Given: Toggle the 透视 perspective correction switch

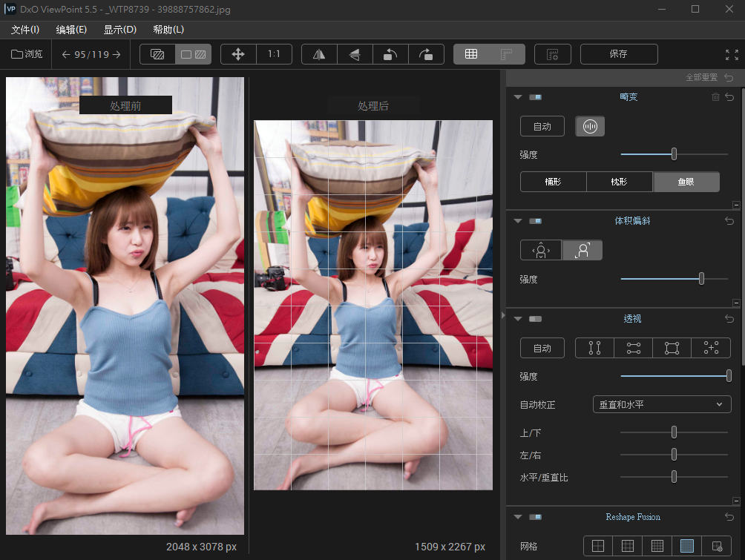Looking at the screenshot, I should pos(535,319).
